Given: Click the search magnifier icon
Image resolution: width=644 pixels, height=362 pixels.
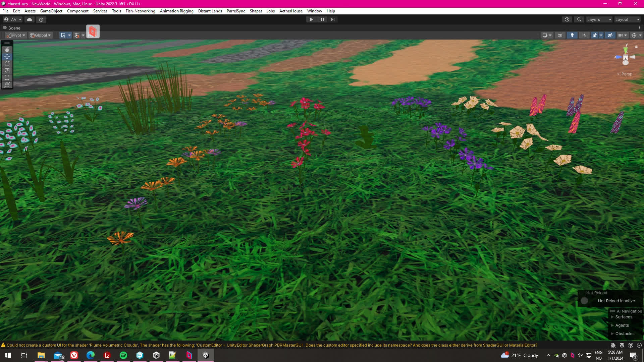Looking at the screenshot, I should pyautogui.click(x=579, y=19).
